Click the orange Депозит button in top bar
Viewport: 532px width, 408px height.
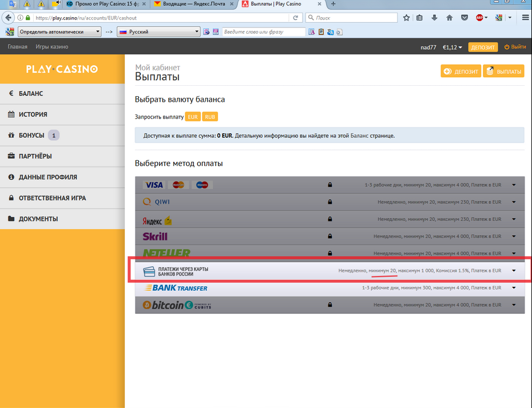click(x=482, y=47)
